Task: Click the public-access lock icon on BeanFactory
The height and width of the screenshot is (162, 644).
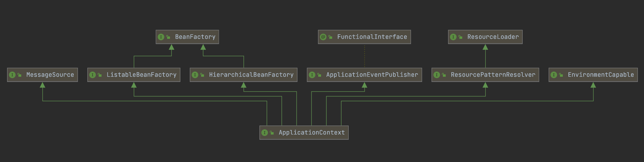Action: [x=168, y=37]
